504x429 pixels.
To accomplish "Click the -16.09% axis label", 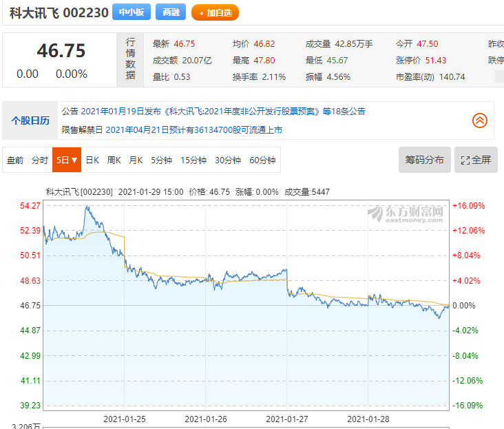I will pyautogui.click(x=468, y=406).
